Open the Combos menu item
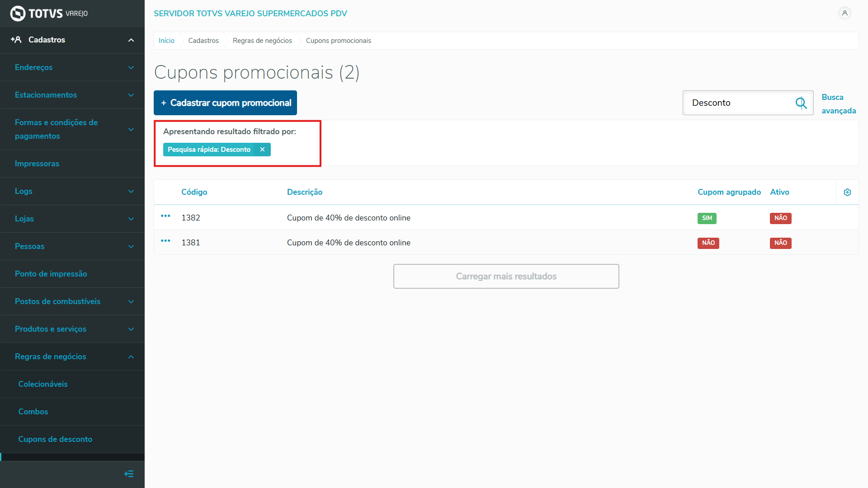The image size is (868, 488). click(x=33, y=412)
